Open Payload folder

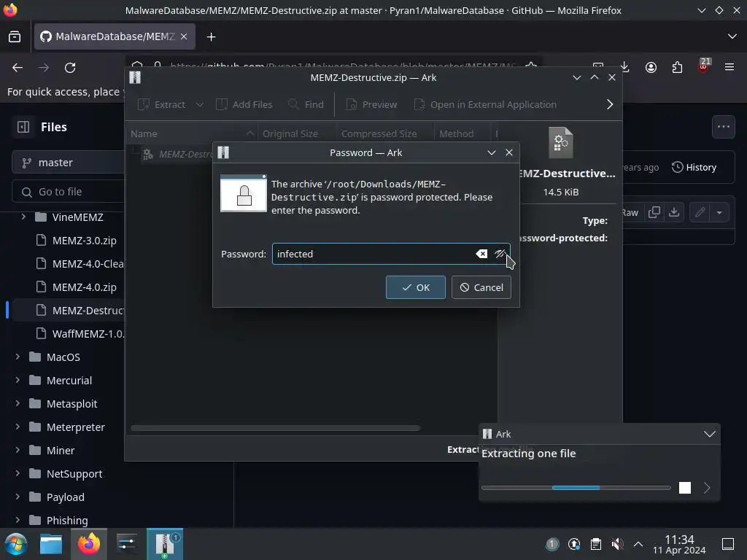click(x=65, y=497)
